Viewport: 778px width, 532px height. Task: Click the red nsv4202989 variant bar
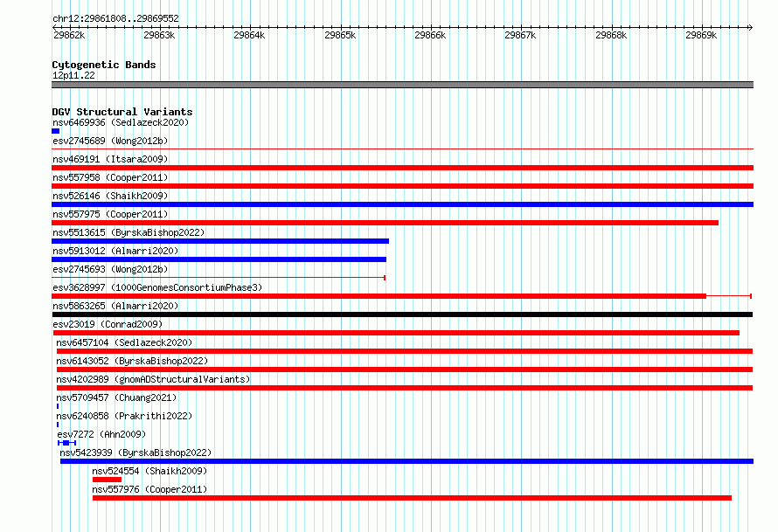(405, 388)
